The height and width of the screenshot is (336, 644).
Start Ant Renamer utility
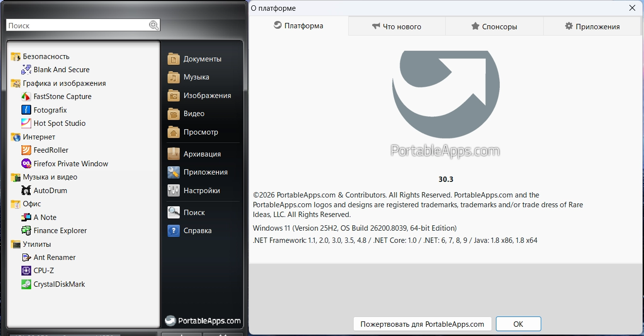[49, 257]
